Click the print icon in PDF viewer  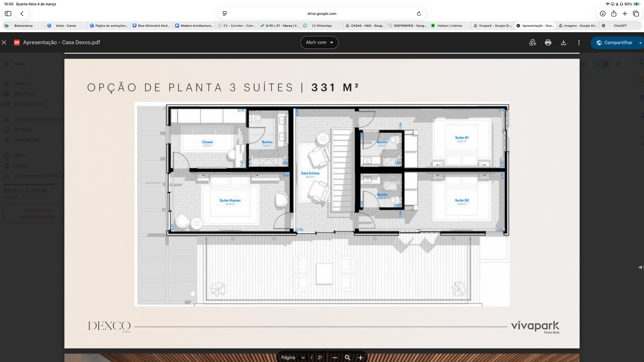tap(548, 42)
